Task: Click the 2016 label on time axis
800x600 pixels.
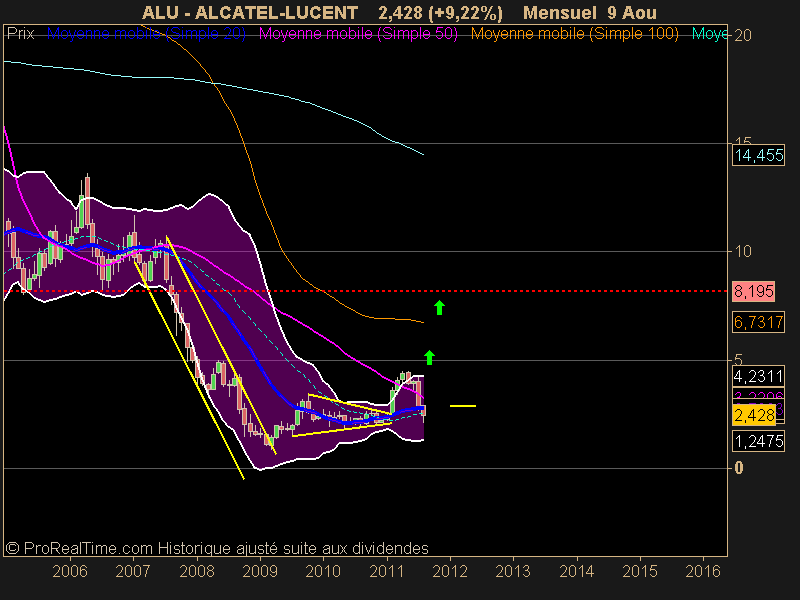Action: [x=704, y=571]
